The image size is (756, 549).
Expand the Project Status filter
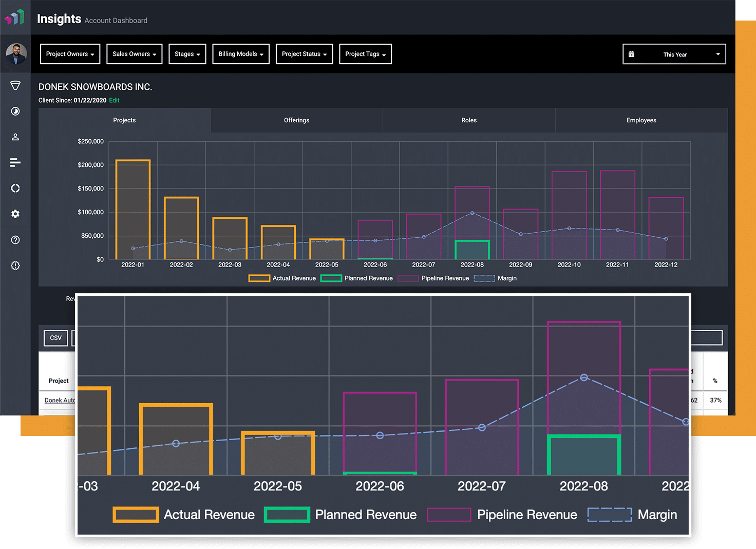pos(304,54)
